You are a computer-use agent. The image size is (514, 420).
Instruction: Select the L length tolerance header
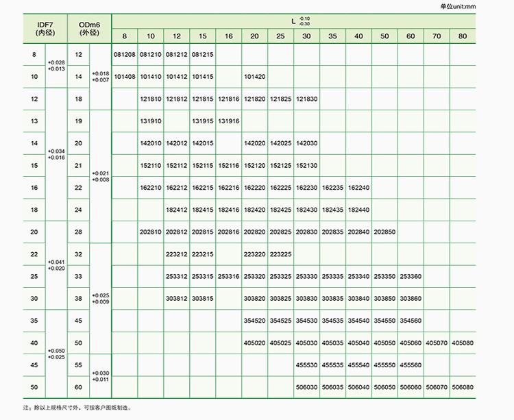point(298,21)
